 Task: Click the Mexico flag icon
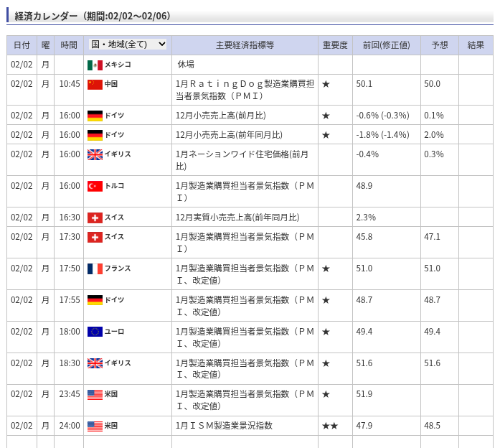tap(95, 65)
